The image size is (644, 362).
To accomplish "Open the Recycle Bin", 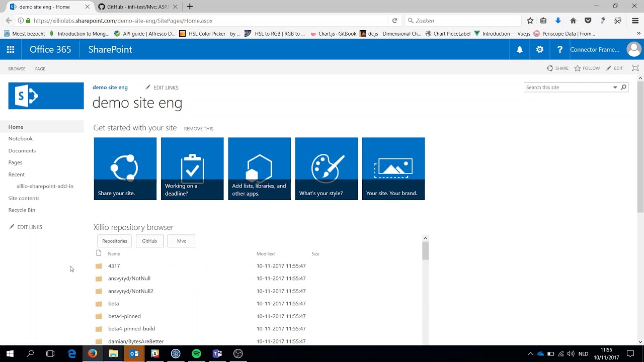I will click(x=22, y=210).
